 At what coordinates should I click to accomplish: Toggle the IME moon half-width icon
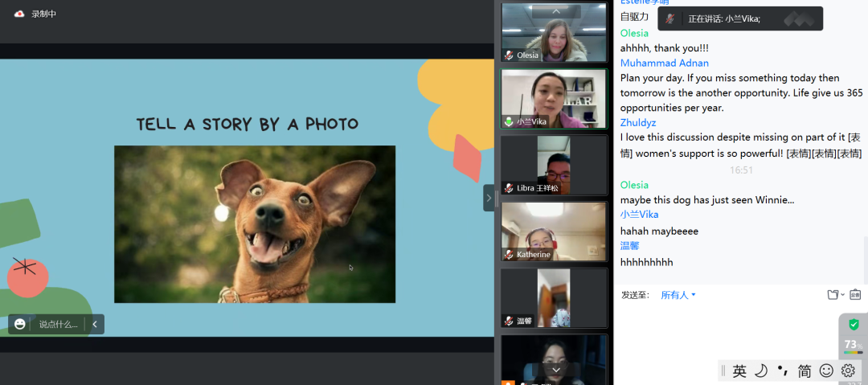click(x=761, y=371)
